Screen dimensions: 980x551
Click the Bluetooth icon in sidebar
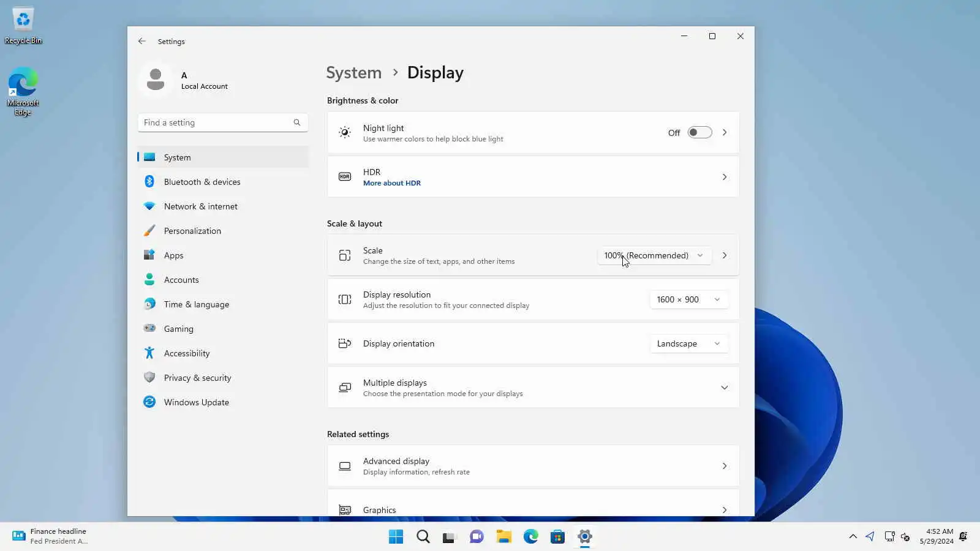click(149, 182)
